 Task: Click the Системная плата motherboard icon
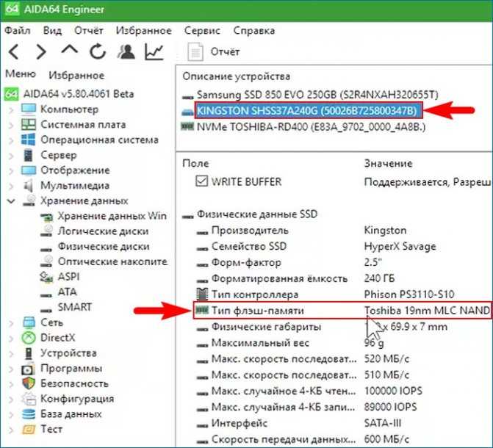(29, 125)
